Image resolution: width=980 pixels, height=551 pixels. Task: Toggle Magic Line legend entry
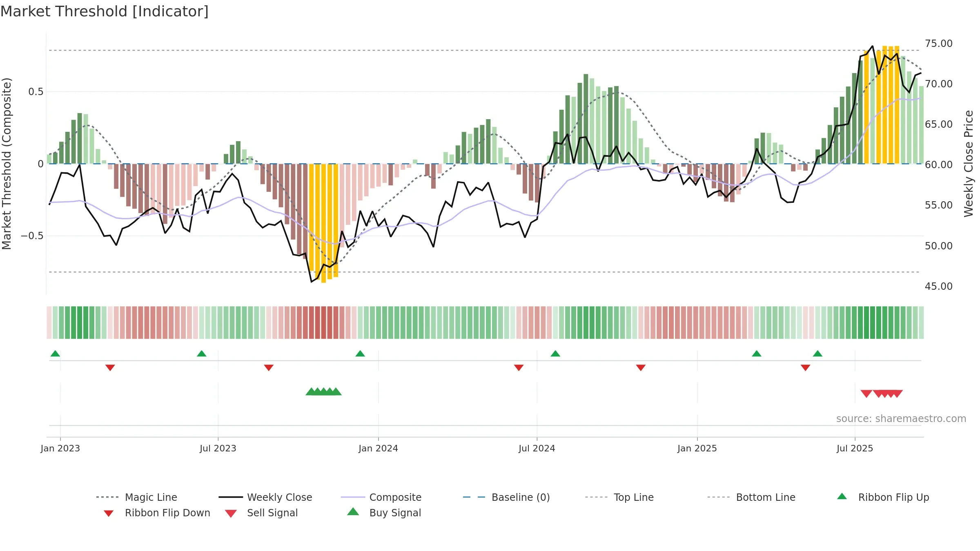tap(136, 497)
